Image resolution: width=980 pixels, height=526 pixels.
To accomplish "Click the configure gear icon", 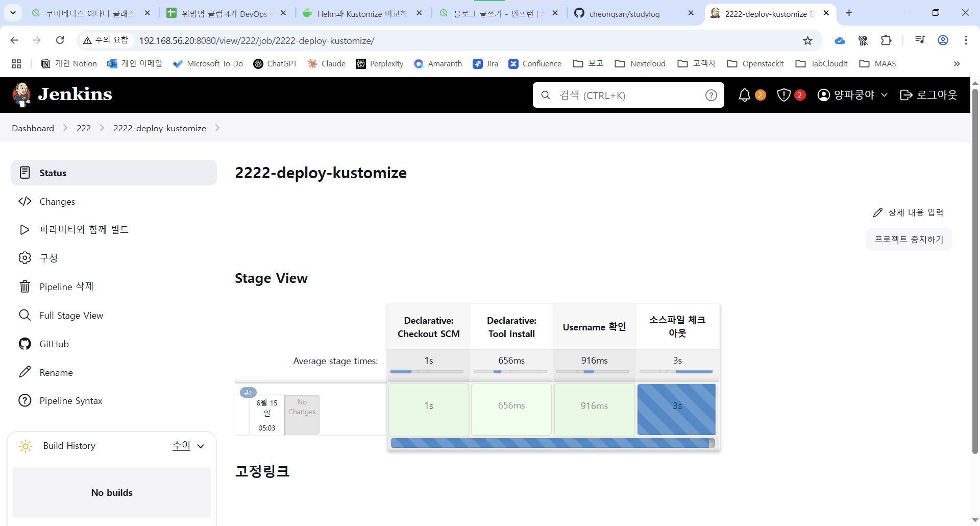I will point(25,258).
